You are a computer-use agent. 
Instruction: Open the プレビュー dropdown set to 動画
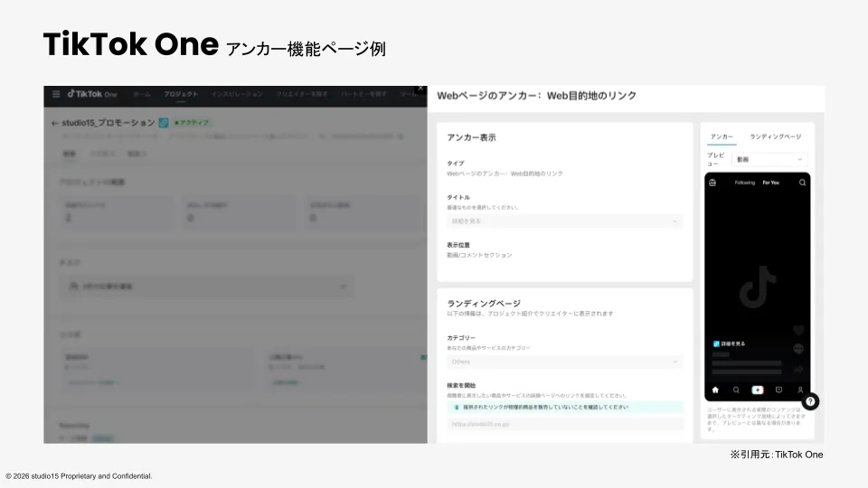point(769,159)
